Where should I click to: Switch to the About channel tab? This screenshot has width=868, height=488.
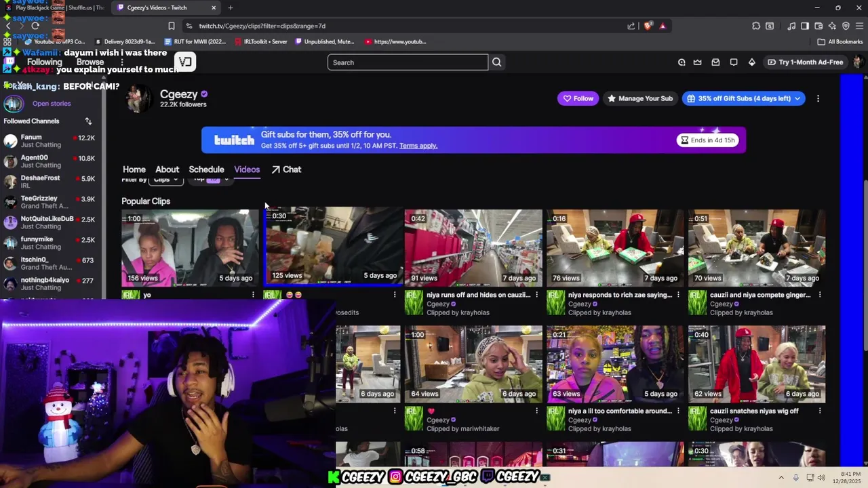(x=167, y=169)
